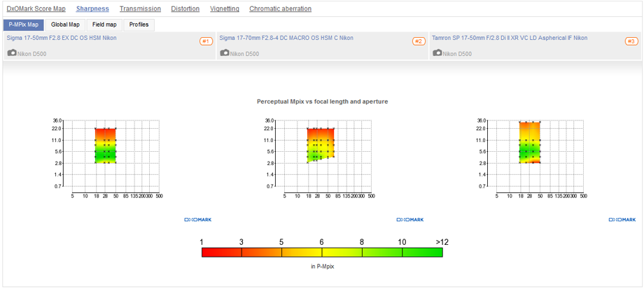The width and height of the screenshot is (644, 289).
Task: Open the DxOMark Score Map tab
Action: click(36, 8)
